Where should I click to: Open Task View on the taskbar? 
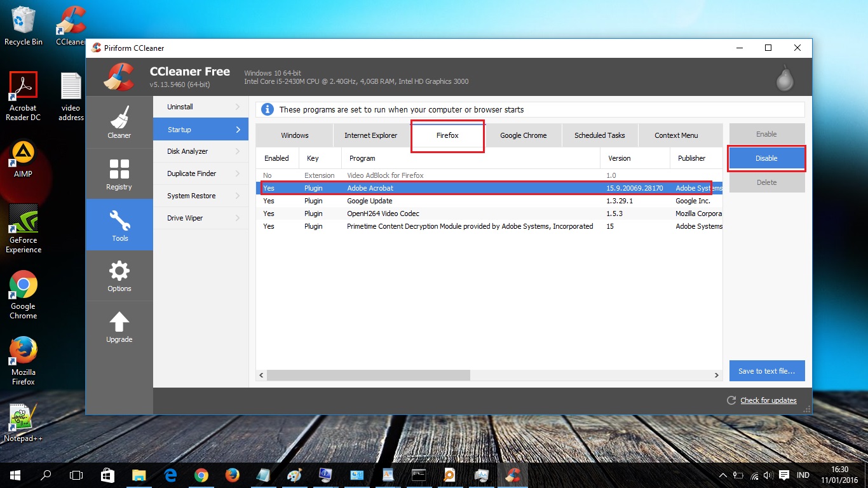(x=76, y=475)
